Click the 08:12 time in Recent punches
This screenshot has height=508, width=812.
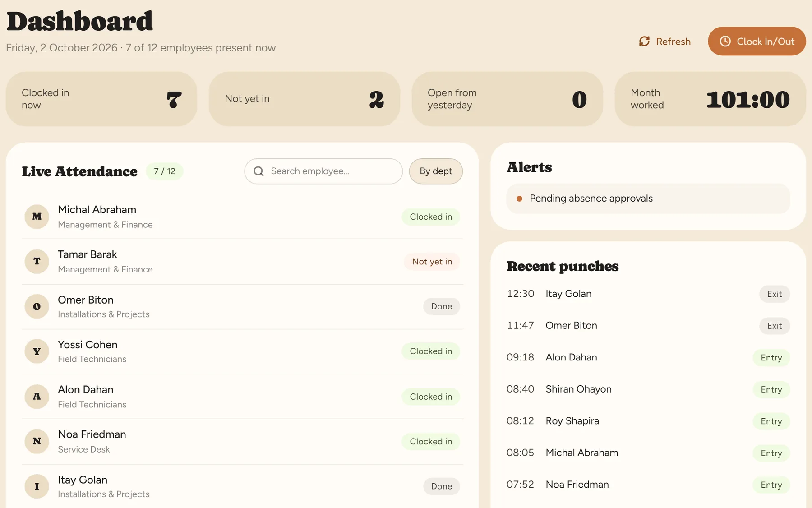(520, 421)
